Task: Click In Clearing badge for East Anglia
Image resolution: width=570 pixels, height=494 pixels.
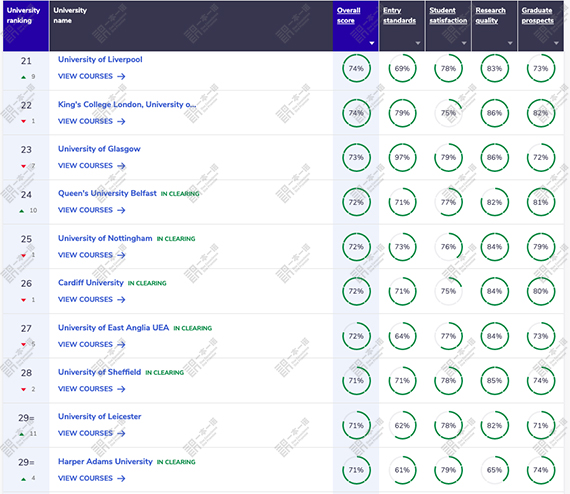Action: tap(193, 328)
